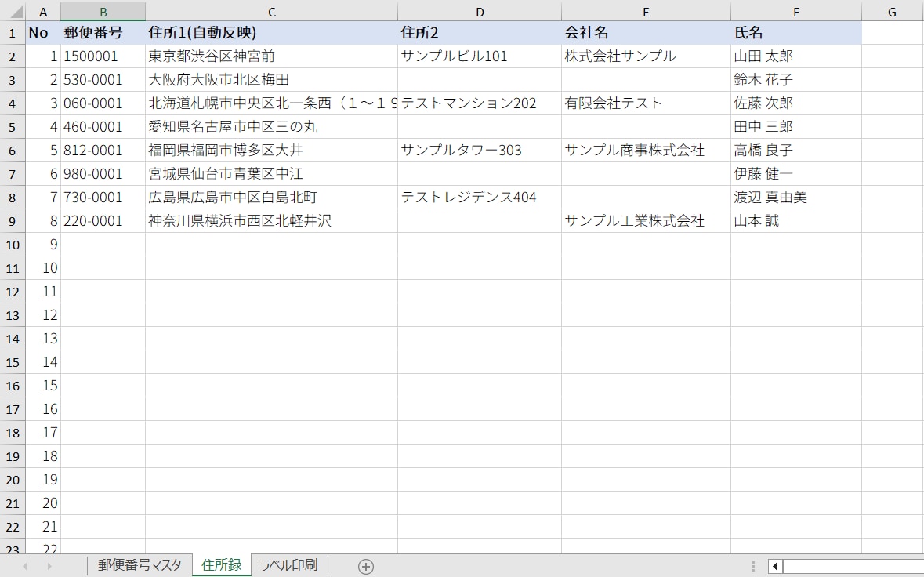Select postal code cell 730-0001
Screen dimensions: 924x577
pos(103,198)
